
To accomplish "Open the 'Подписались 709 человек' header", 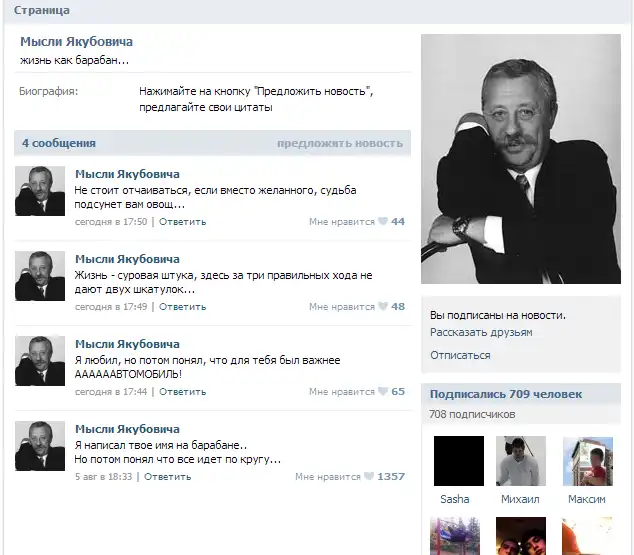I will tap(505, 394).
